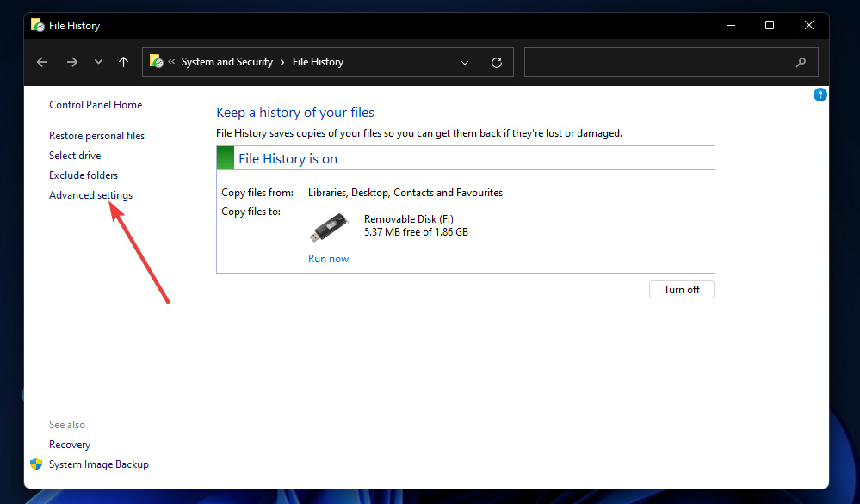Open Exclude folders

tap(84, 175)
